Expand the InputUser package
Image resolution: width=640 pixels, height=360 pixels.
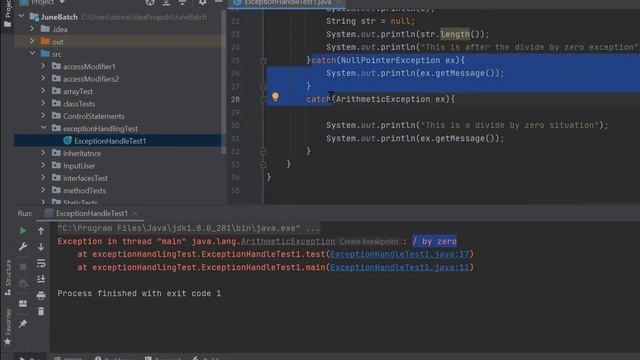[x=43, y=165]
